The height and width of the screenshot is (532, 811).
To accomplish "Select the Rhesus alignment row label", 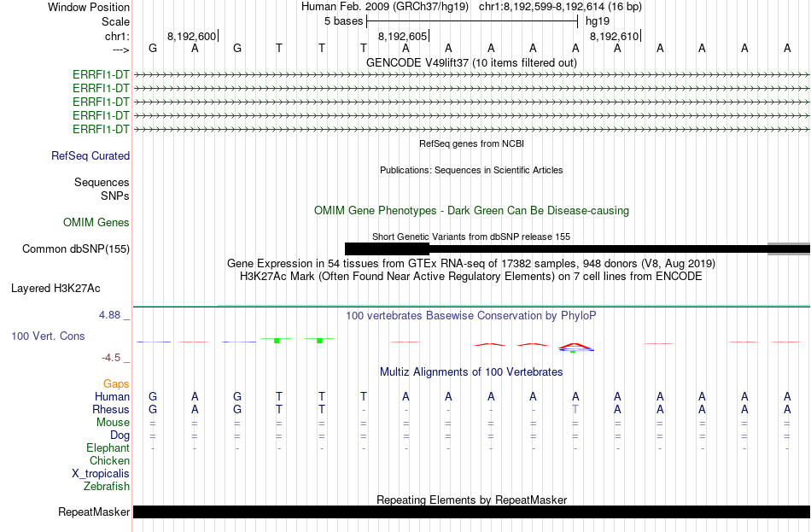I will pos(111,409).
